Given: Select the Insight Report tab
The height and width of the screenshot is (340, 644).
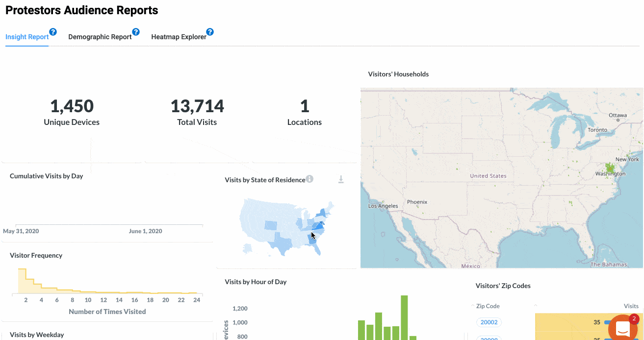Looking at the screenshot, I should point(27,37).
